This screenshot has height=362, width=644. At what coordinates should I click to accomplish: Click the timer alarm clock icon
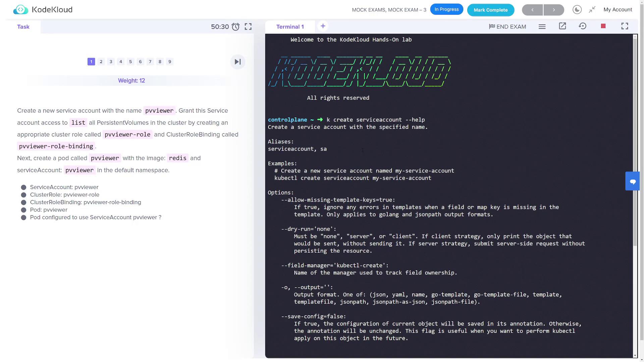pos(236,27)
